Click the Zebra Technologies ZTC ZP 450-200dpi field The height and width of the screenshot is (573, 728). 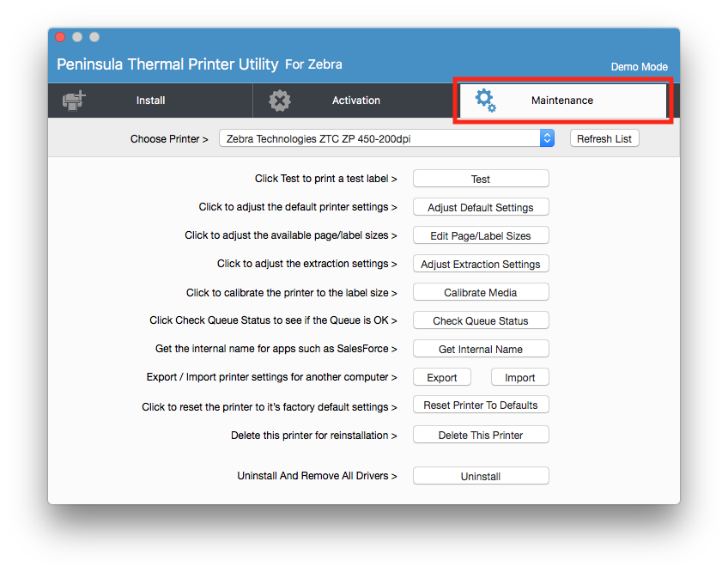[386, 138]
